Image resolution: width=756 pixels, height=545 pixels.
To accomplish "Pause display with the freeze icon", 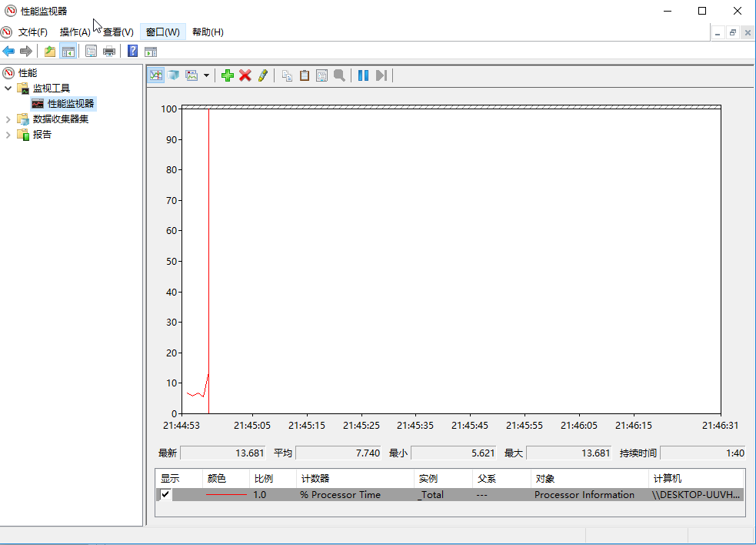I will coord(364,75).
